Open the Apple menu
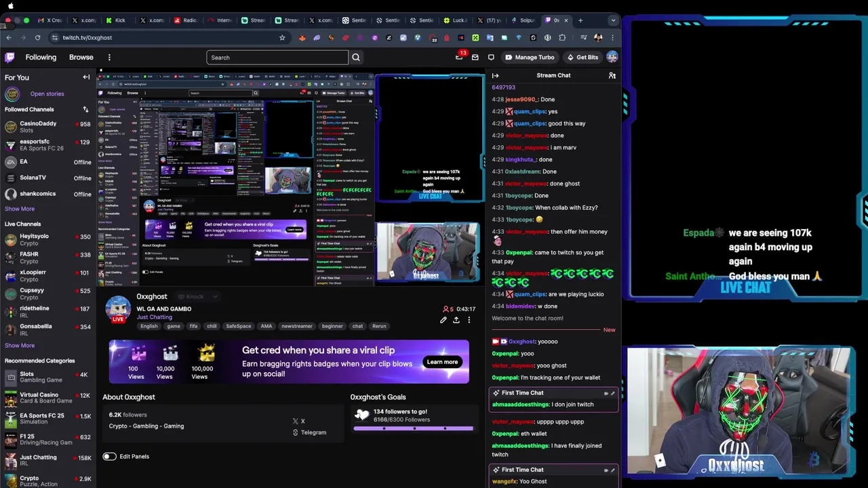The width and height of the screenshot is (868, 488). [10, 5]
